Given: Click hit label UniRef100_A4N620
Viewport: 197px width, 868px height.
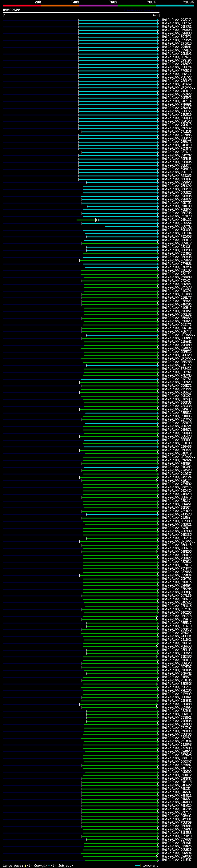Looking at the screenshot, I should (177, 806).
